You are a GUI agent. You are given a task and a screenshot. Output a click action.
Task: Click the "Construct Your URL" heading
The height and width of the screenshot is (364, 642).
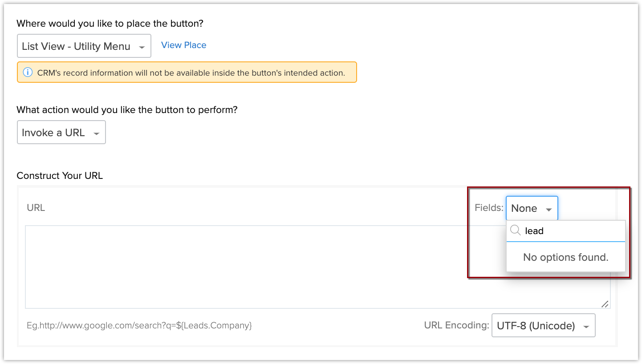coord(60,176)
